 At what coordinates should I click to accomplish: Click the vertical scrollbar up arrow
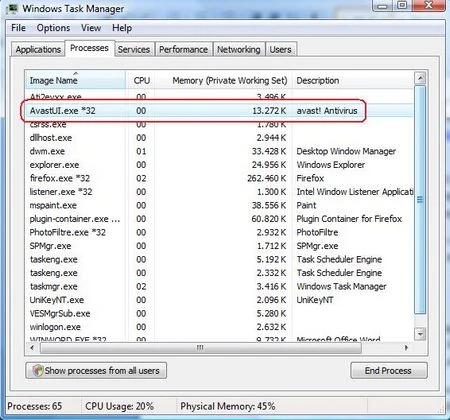coord(420,78)
